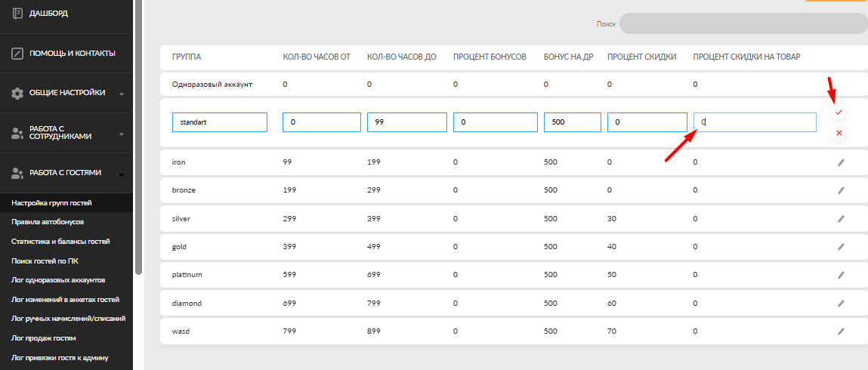Edit the wasd group row pencil icon
This screenshot has height=370, width=868.
coord(841,331)
